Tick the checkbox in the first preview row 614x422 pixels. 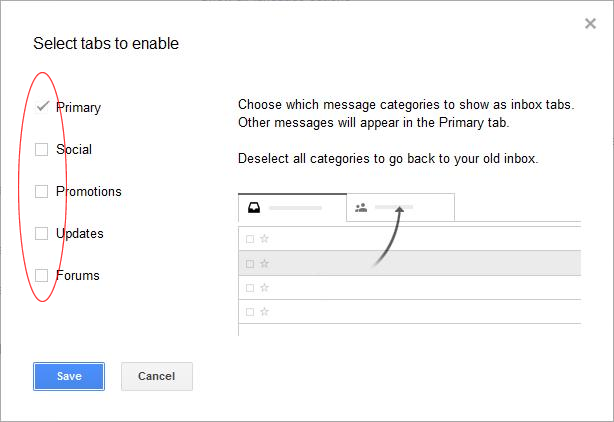(250, 238)
